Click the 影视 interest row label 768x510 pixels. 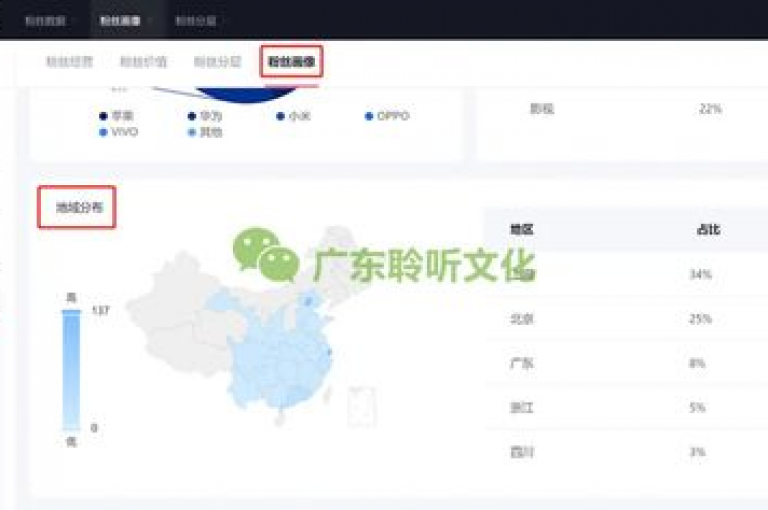click(x=542, y=109)
